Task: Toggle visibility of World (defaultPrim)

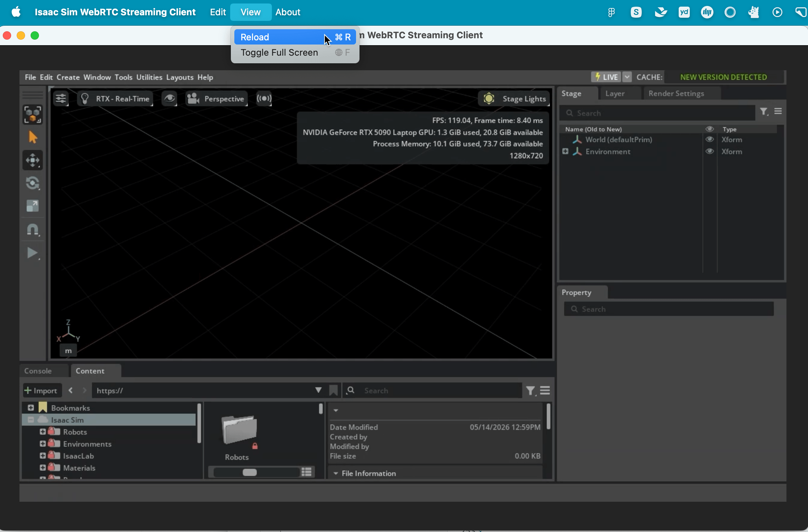Action: pos(710,139)
